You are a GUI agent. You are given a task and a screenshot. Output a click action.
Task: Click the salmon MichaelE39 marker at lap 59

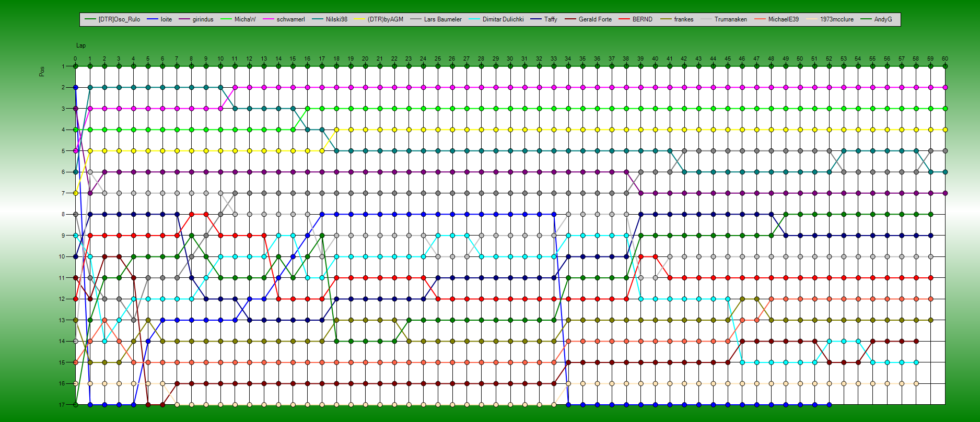click(930, 299)
